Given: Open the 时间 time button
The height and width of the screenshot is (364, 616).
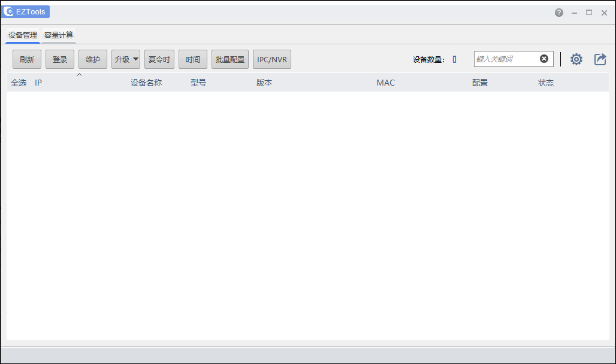Looking at the screenshot, I should coord(193,59).
